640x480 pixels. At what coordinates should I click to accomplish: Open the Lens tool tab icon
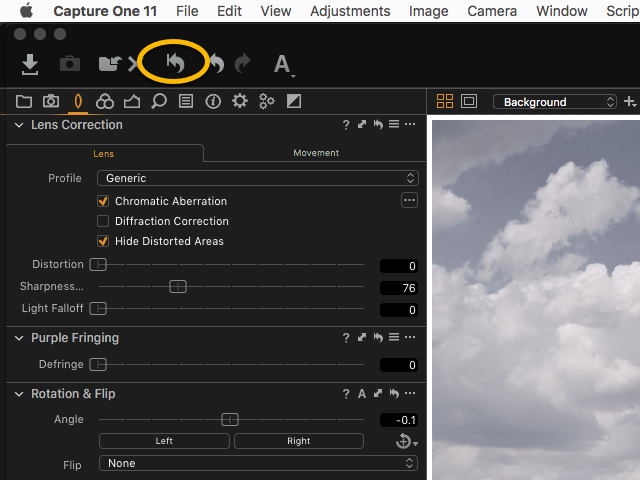[77, 101]
